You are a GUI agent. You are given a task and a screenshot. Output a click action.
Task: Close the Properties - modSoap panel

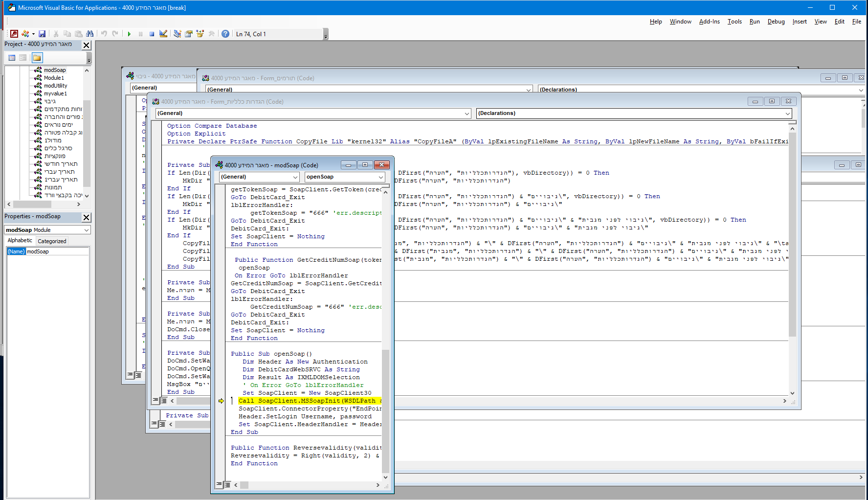click(x=87, y=217)
